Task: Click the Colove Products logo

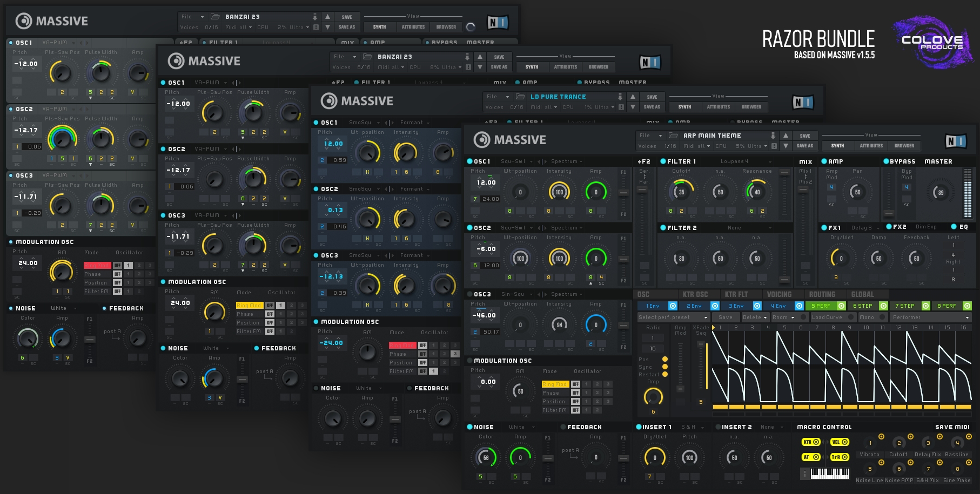Action: pyautogui.click(x=933, y=42)
